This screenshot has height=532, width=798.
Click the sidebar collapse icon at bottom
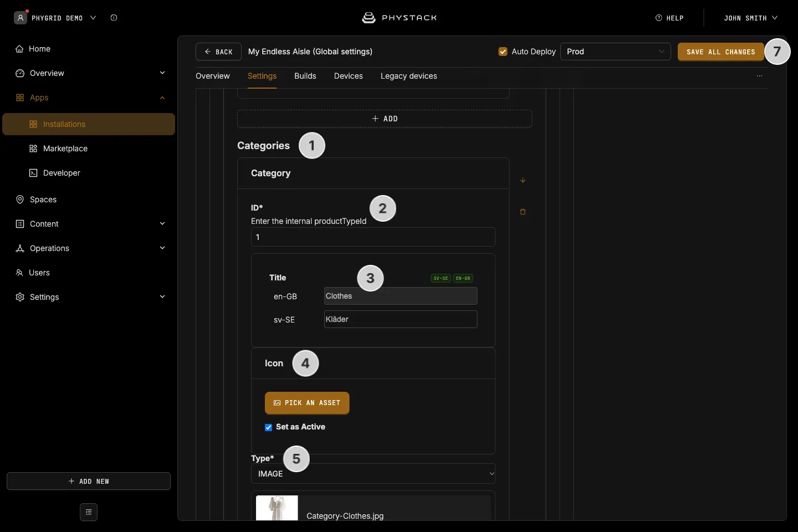89,512
